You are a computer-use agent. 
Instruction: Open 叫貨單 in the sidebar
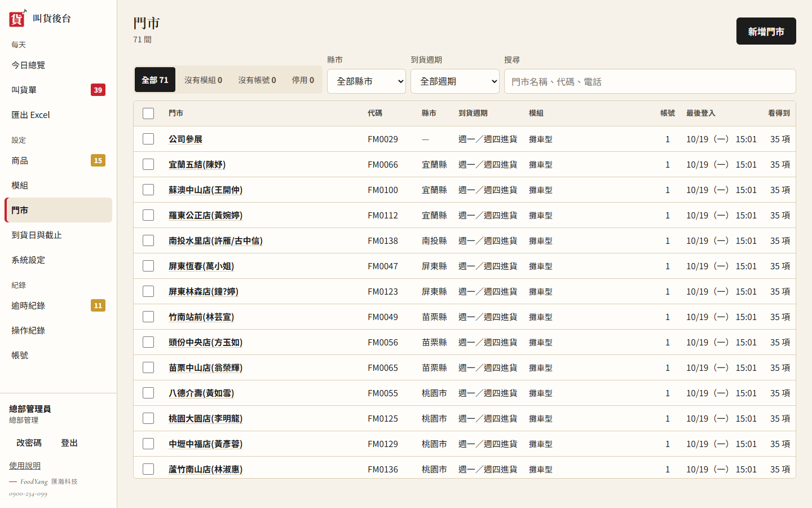(x=59, y=90)
